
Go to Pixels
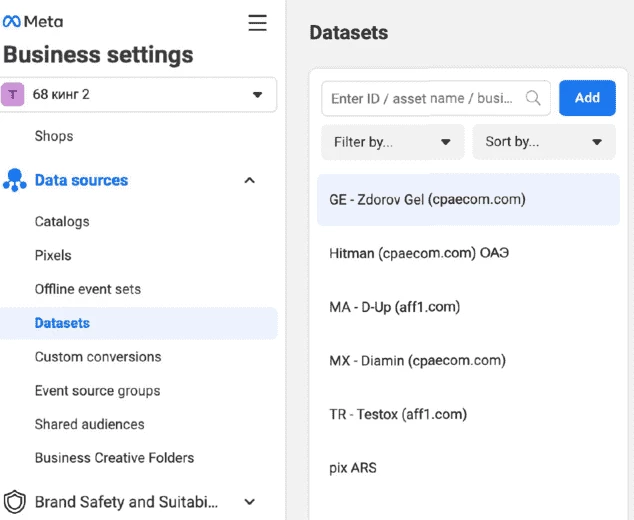click(x=53, y=256)
